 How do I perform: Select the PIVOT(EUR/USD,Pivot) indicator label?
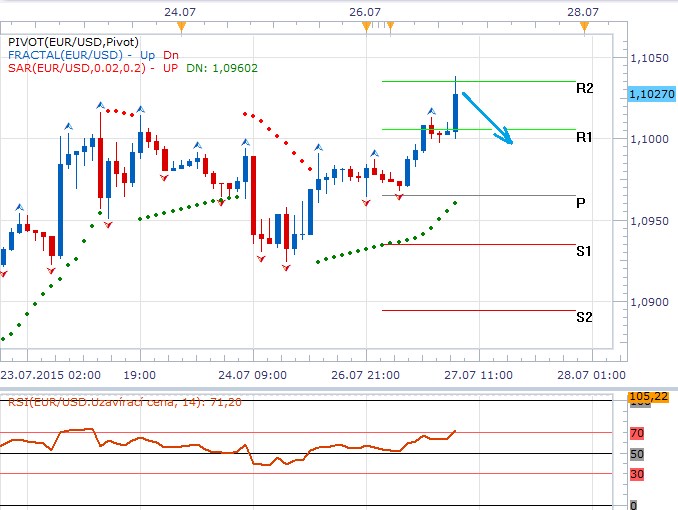(66, 41)
